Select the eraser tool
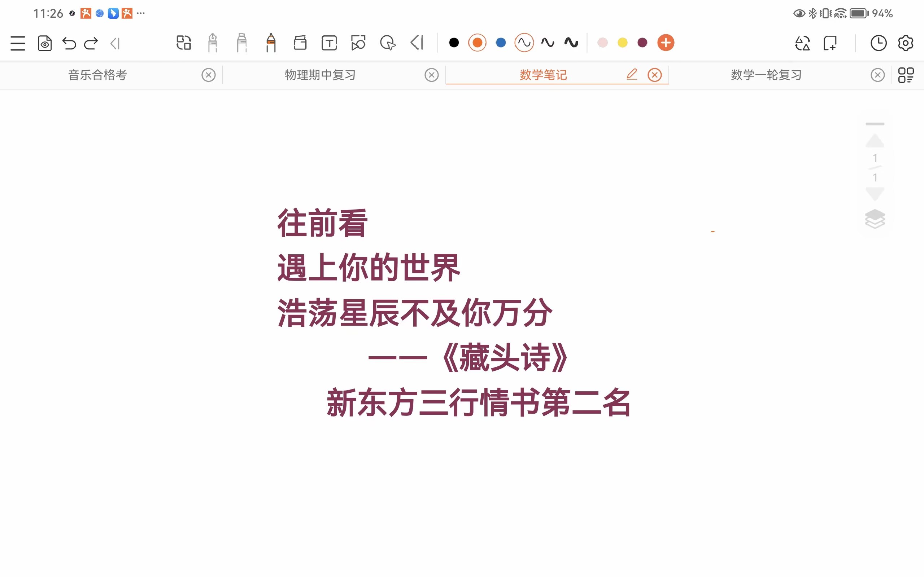The width and height of the screenshot is (924, 577). pyautogui.click(x=300, y=42)
